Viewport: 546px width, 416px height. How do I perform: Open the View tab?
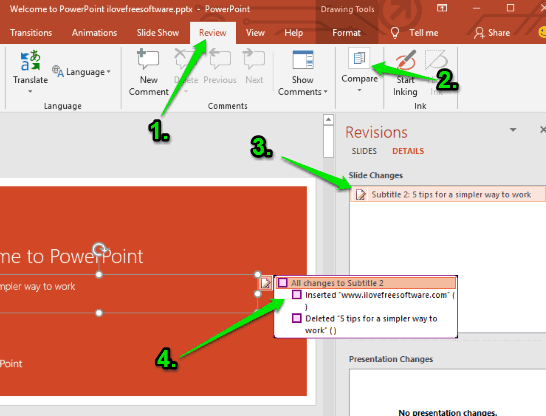(255, 33)
